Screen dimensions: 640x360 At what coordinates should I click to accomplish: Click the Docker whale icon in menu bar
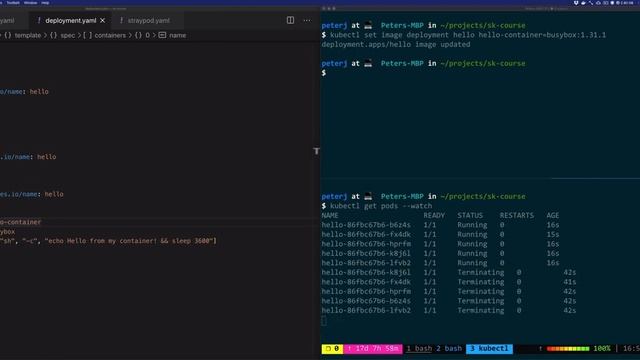[583, 2]
